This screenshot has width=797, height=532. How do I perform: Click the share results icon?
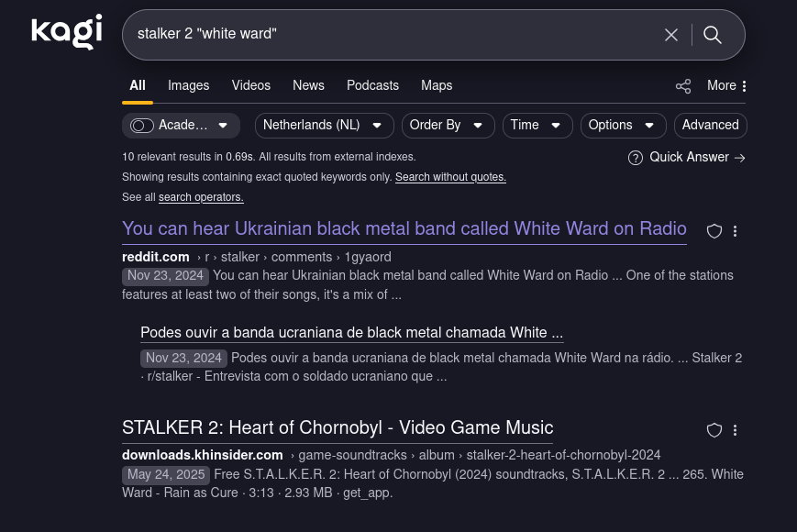coord(683,86)
